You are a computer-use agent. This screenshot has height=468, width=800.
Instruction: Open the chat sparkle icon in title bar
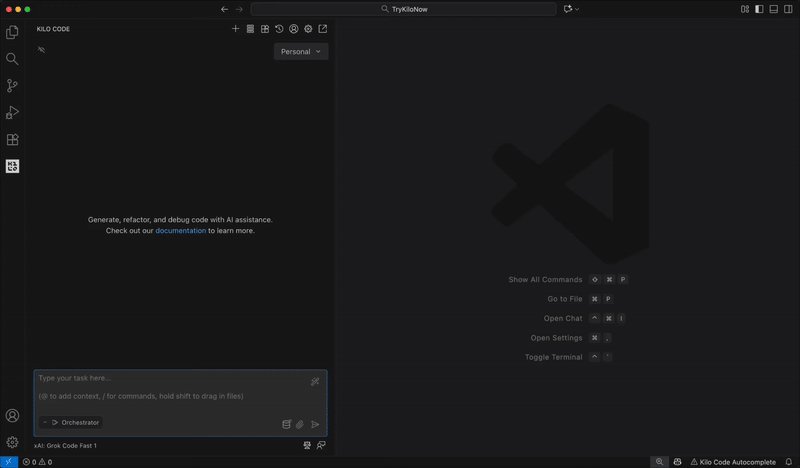567,9
